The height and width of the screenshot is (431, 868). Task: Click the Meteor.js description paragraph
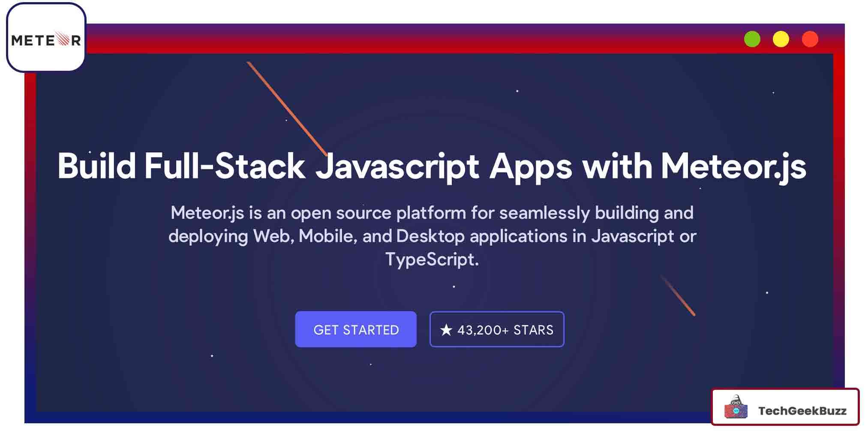pos(433,236)
